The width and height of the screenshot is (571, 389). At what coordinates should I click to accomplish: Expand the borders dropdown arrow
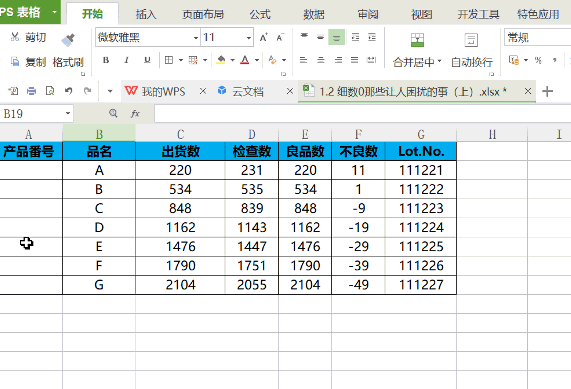181,60
